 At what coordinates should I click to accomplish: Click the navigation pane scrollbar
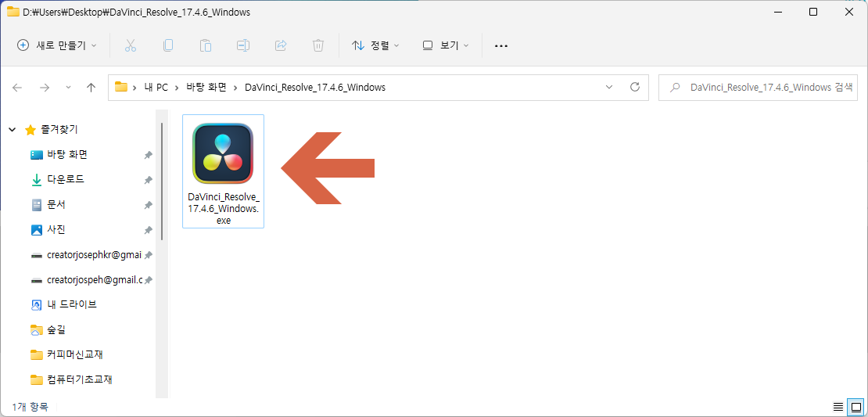(x=162, y=182)
